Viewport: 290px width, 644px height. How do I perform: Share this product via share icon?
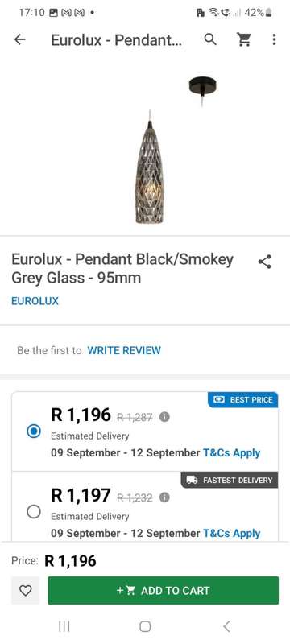point(264,262)
